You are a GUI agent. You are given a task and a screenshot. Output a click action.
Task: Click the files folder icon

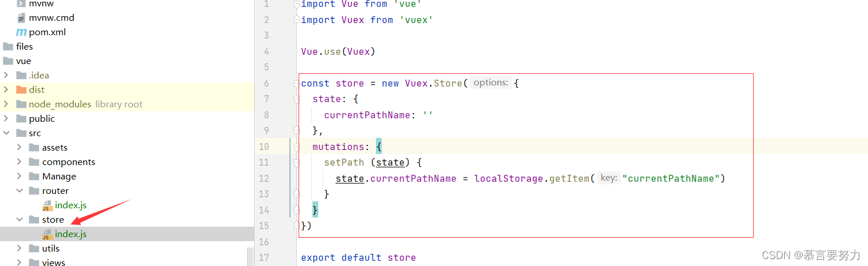(x=8, y=47)
